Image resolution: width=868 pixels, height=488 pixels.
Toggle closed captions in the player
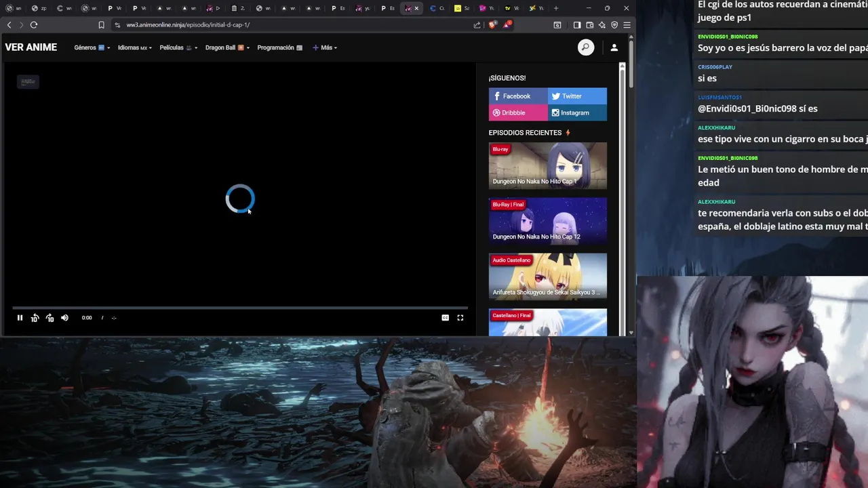pos(445,318)
